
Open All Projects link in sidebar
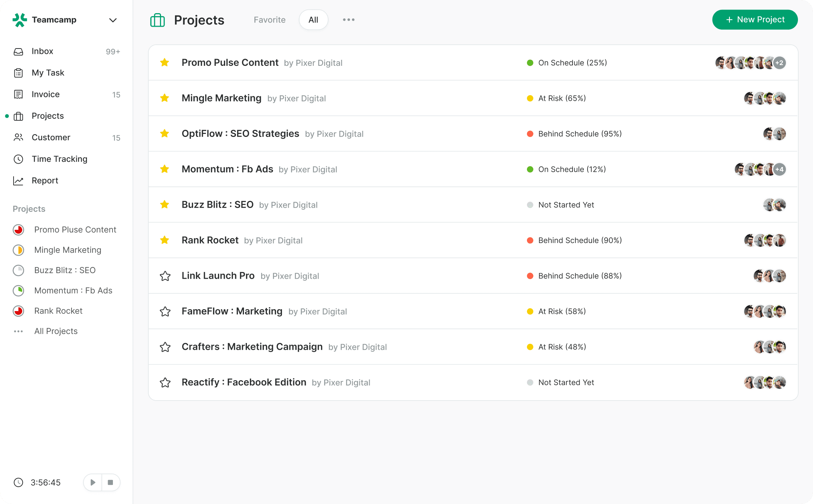56,331
